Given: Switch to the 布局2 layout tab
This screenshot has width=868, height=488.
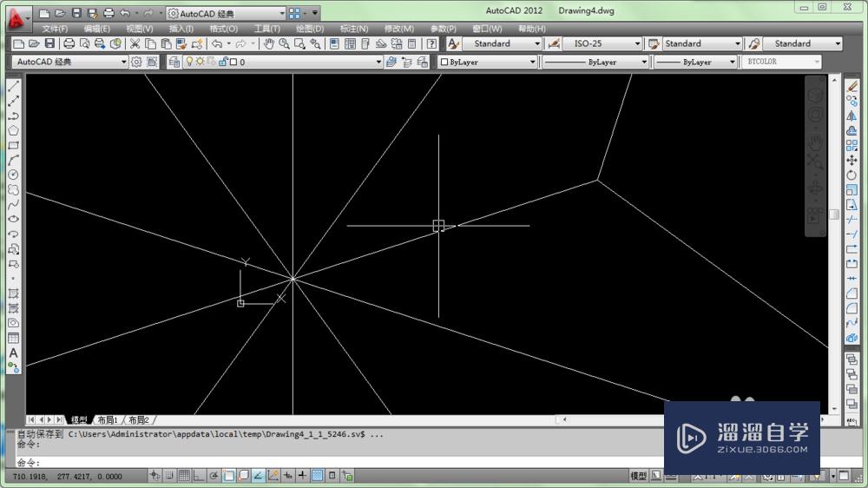Looking at the screenshot, I should (x=138, y=420).
